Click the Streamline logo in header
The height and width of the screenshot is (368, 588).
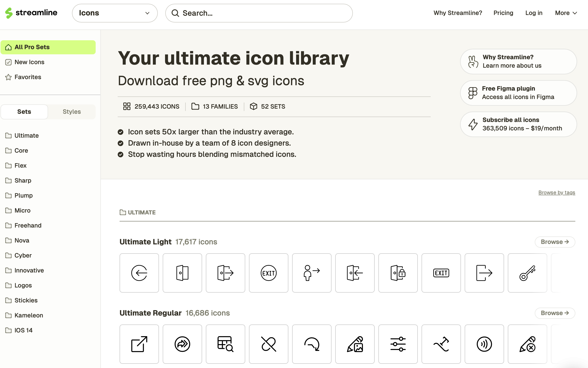coord(31,13)
